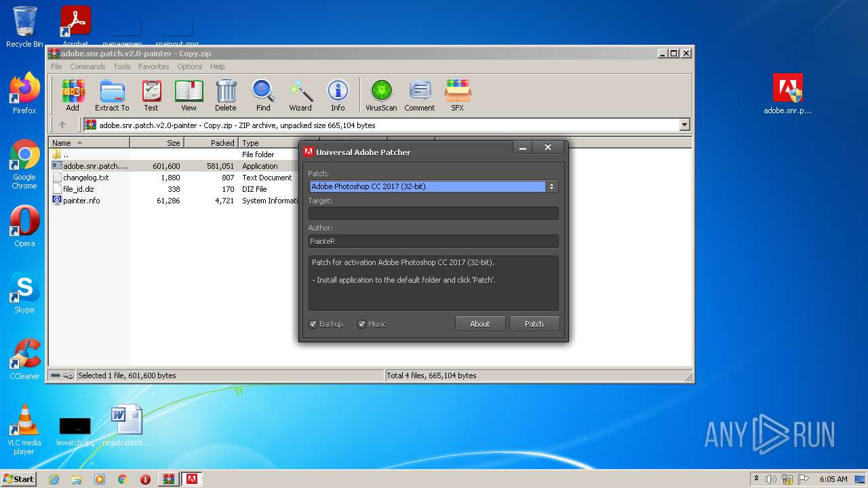Viewport: 868px width, 488px height.
Task: Select changelog.txt in the archive list
Action: (x=174, y=178)
